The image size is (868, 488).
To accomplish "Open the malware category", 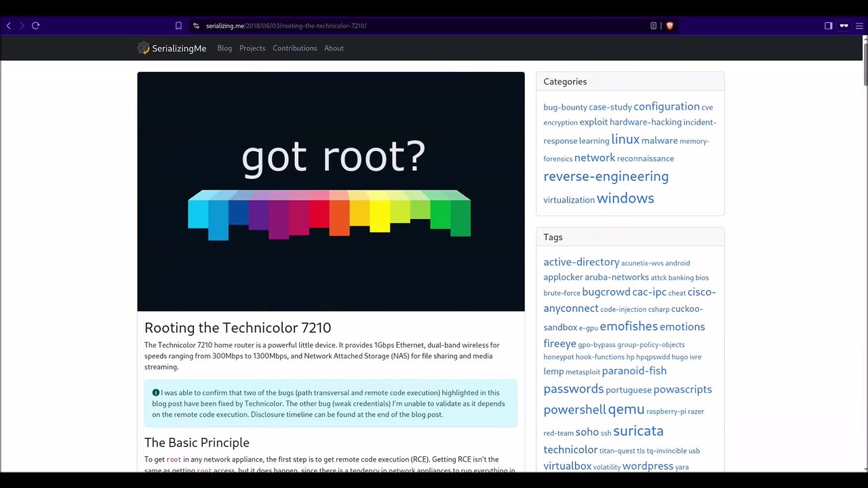I will point(660,140).
